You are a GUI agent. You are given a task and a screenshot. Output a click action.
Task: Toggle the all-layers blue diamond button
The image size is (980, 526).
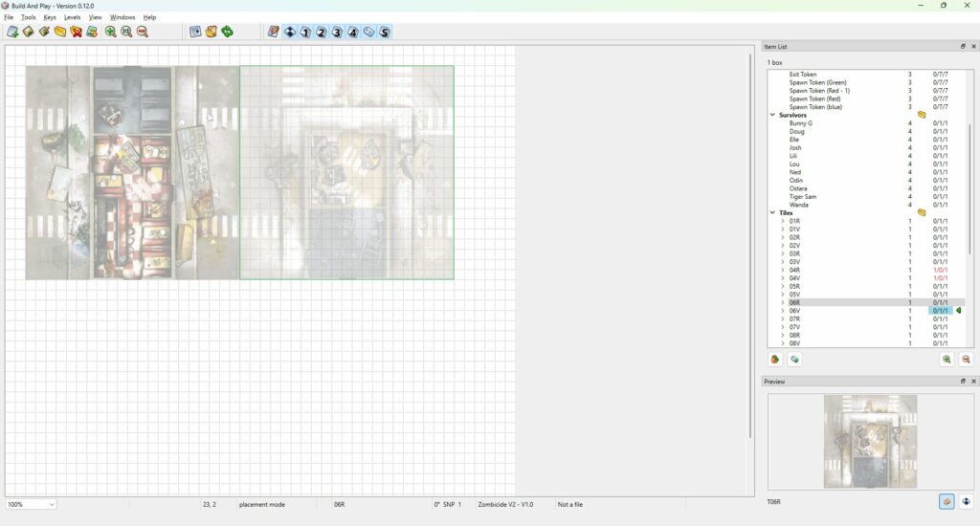pyautogui.click(x=290, y=32)
